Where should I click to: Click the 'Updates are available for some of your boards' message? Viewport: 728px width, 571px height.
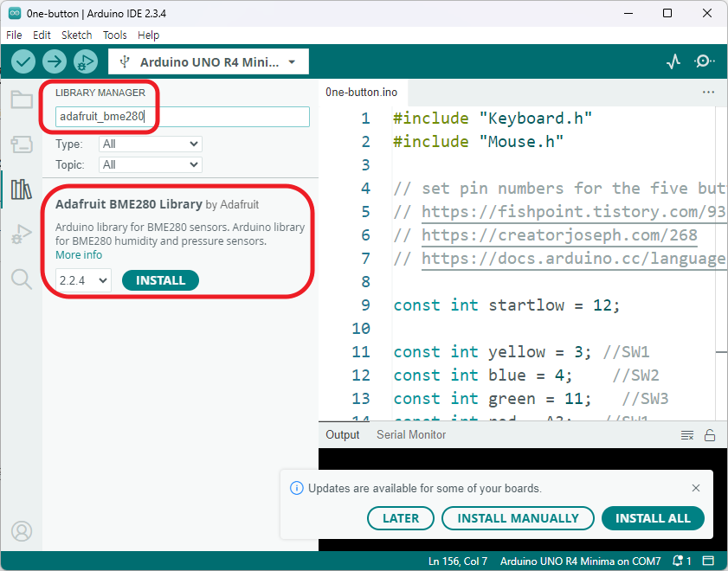point(425,489)
